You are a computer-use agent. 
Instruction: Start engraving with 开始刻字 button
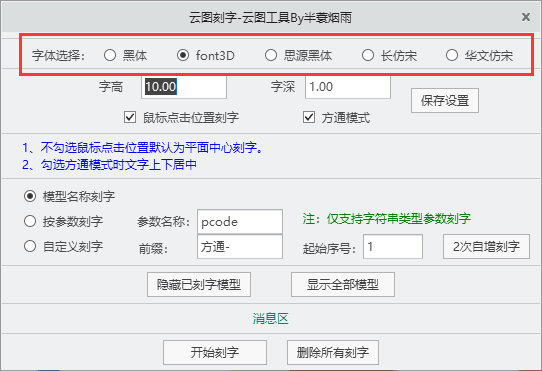(x=215, y=352)
